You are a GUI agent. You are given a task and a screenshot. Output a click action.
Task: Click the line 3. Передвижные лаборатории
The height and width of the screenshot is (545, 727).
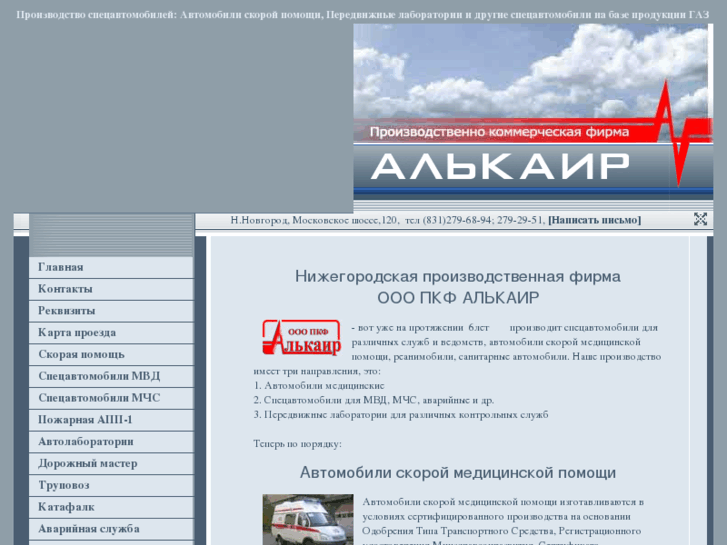coord(401,414)
